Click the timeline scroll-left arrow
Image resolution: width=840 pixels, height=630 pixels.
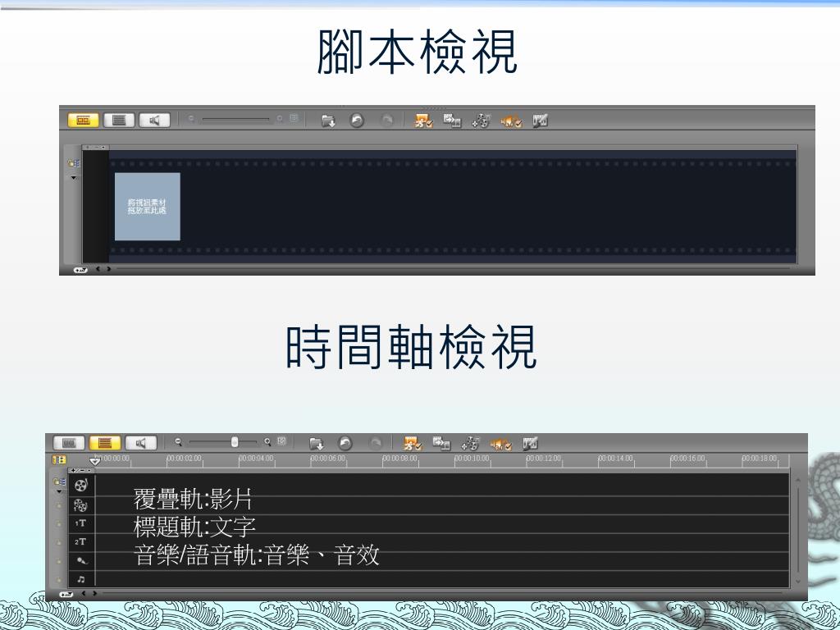(84, 593)
